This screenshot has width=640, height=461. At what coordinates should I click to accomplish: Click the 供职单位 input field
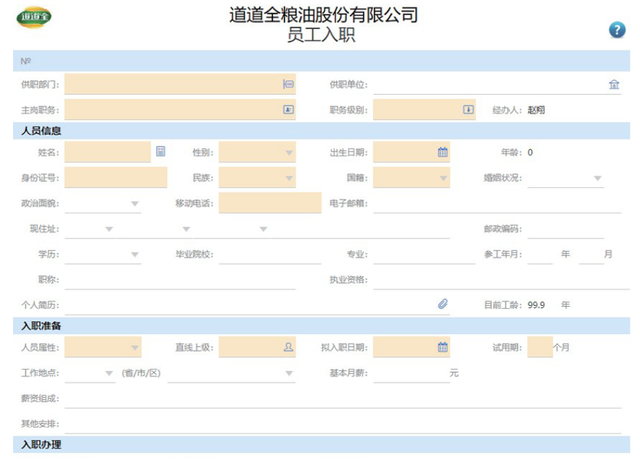tap(497, 84)
